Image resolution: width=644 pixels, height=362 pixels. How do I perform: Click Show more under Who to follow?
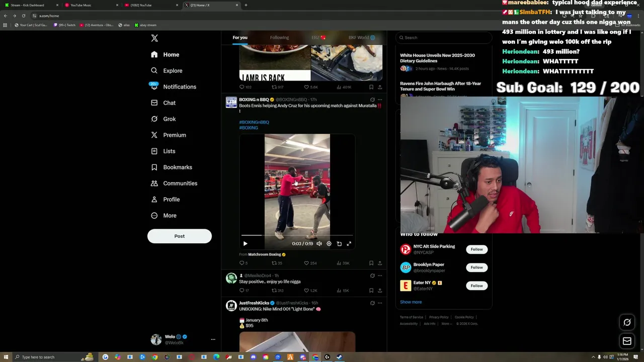[411, 302]
